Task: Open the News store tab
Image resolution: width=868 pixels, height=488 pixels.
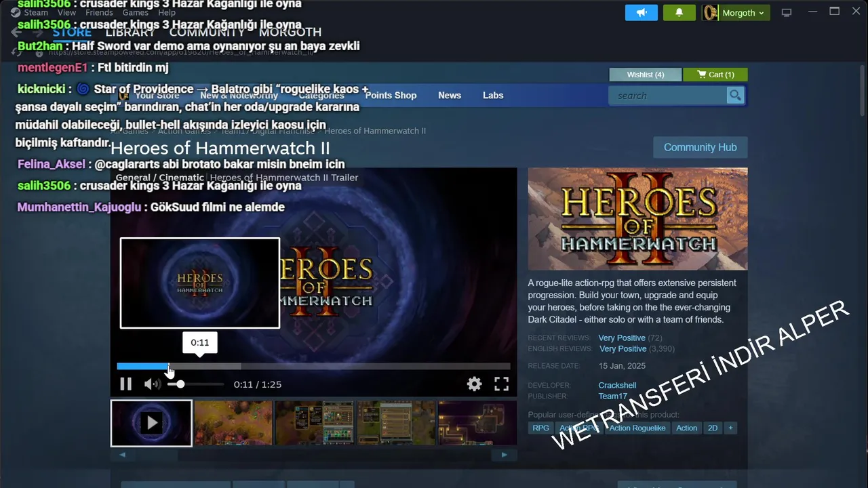Action: [450, 95]
